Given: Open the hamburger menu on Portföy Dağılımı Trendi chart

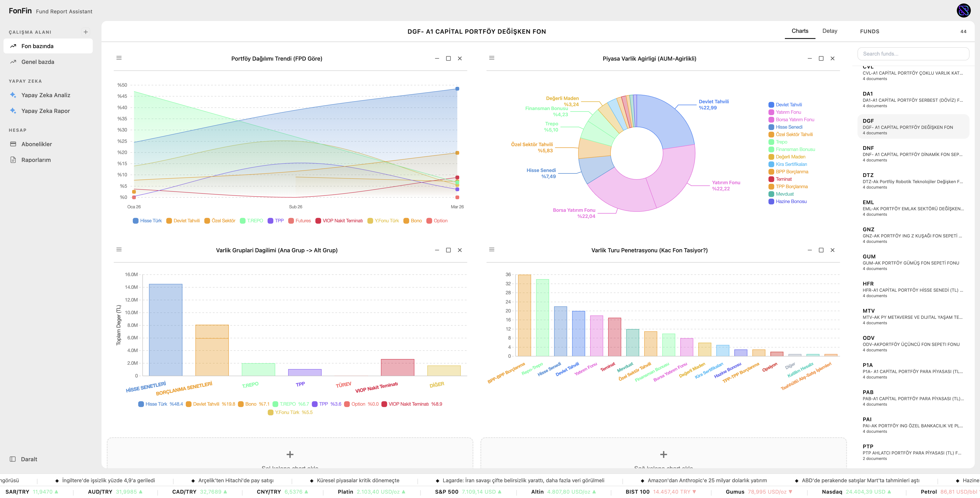Looking at the screenshot, I should (119, 58).
